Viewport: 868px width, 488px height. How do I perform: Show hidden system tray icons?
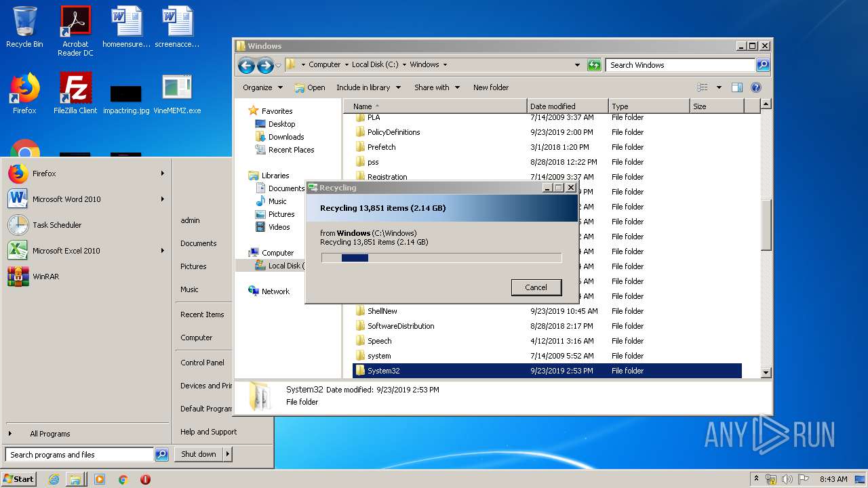[x=756, y=479]
